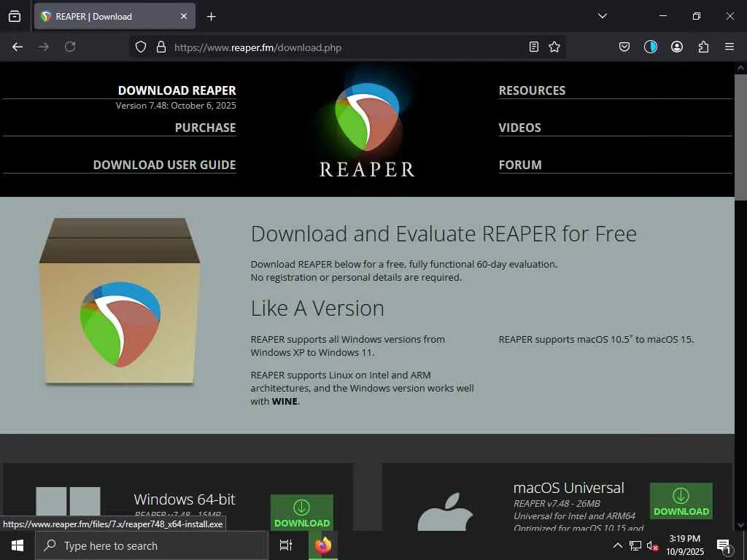Screen dimensions: 747x560
Task: Click the Firefox taskbar icon
Action: [323, 545]
